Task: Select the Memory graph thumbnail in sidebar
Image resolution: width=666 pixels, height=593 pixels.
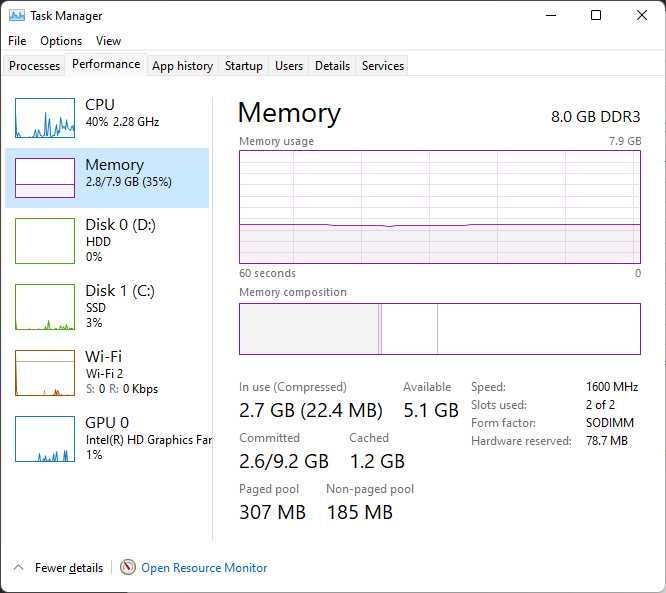Action: tap(45, 178)
